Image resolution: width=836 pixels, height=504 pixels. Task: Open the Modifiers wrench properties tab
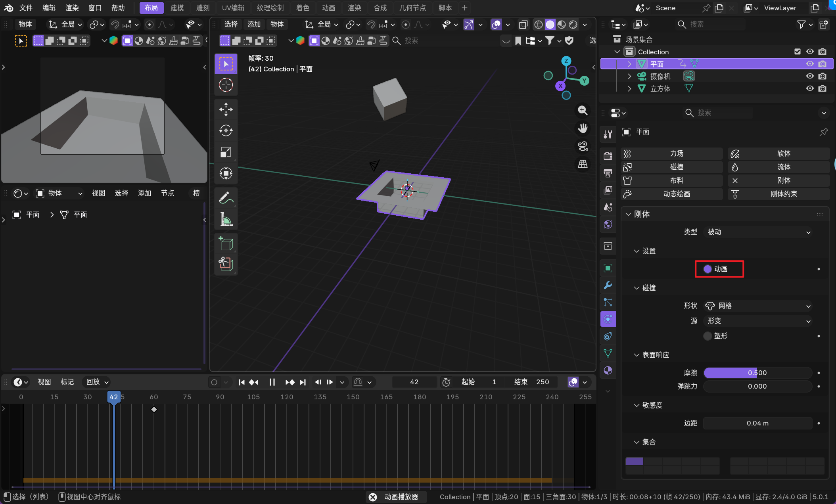608,285
